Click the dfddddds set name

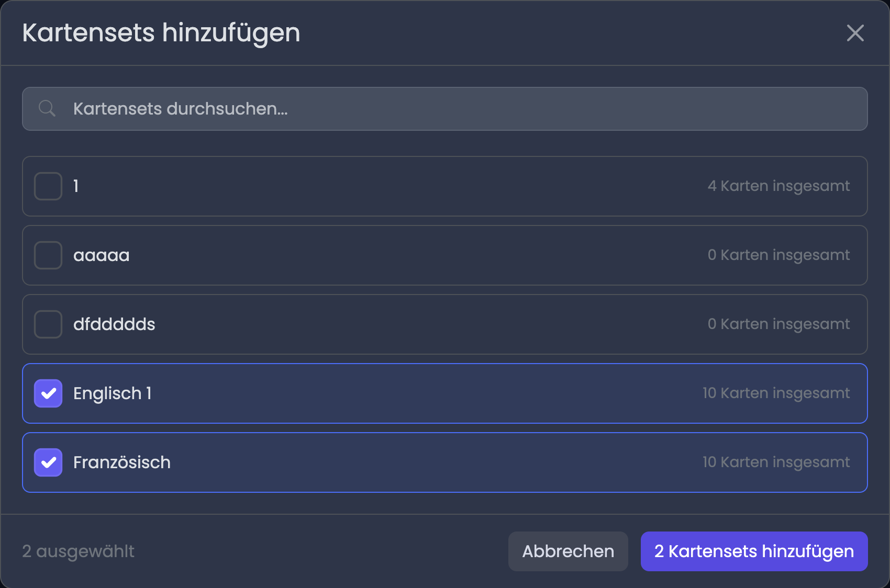[x=114, y=324]
